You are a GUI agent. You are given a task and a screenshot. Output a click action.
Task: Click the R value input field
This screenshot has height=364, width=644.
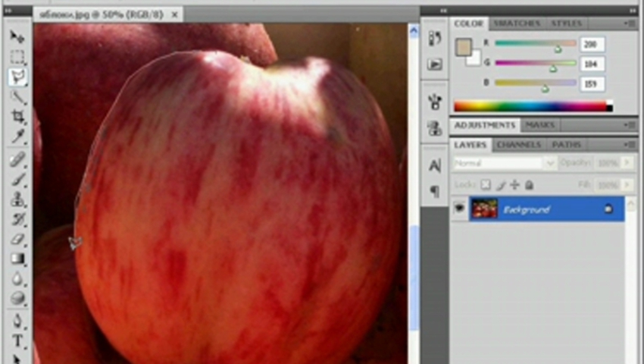[592, 44]
